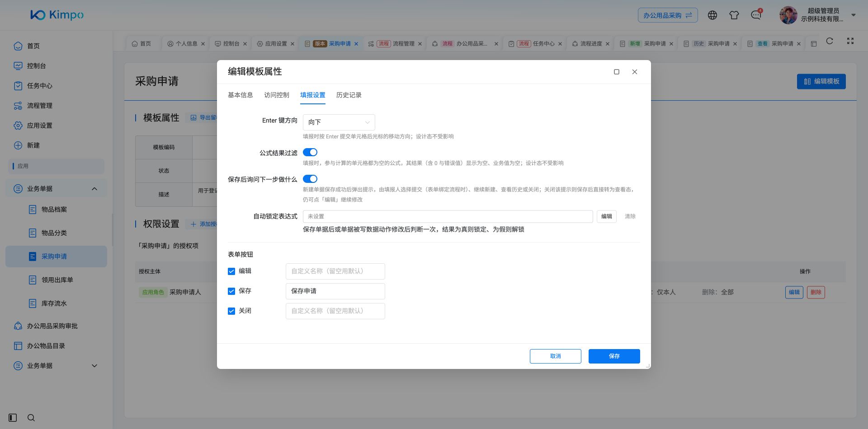Image resolution: width=868 pixels, height=429 pixels.
Task: Click 删除 in the 采购申请人 row
Action: tap(816, 293)
